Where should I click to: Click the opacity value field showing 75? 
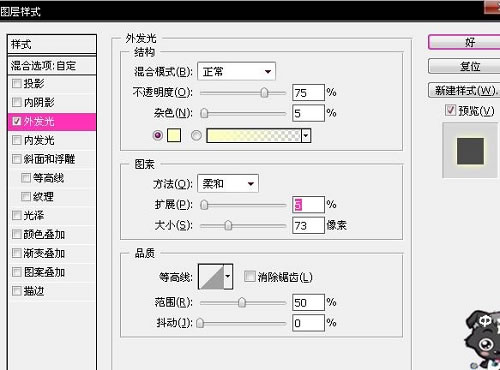click(308, 93)
